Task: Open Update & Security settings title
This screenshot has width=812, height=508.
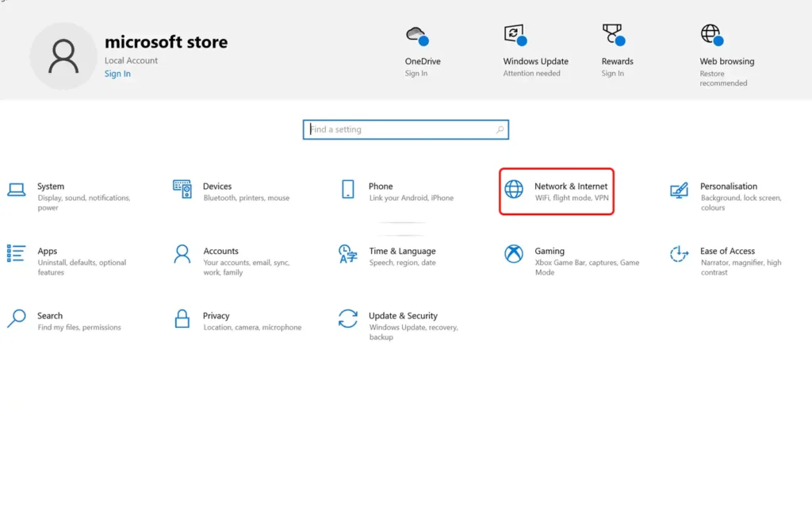Action: 403,316
